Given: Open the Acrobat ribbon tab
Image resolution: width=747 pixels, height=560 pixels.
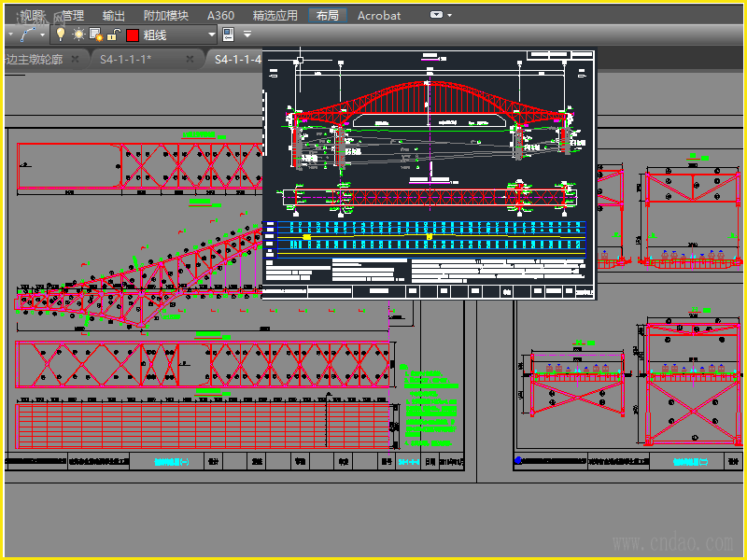Looking at the screenshot, I should tap(379, 15).
